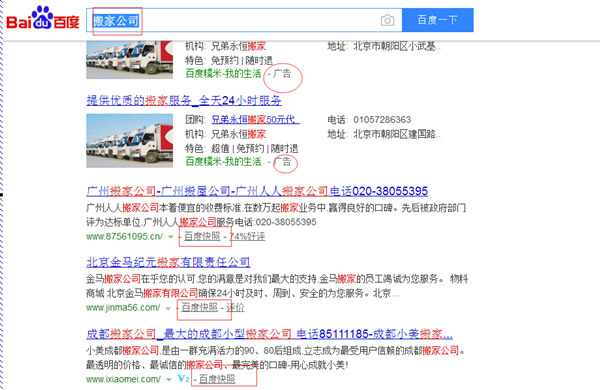Open the 提供优质的搬家服务_全天24小时服务 link
This screenshot has width=600, height=390.
[184, 101]
